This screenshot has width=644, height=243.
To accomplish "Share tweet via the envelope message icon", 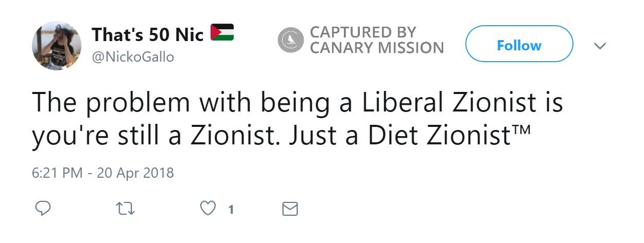I will tap(290, 209).
